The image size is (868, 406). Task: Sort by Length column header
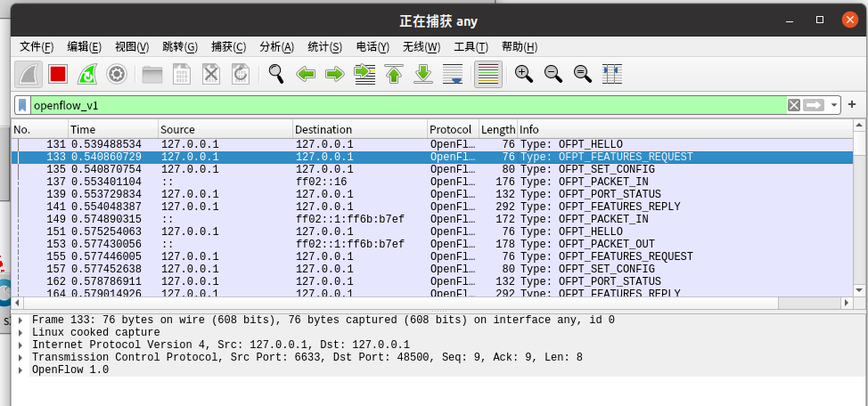click(x=498, y=129)
